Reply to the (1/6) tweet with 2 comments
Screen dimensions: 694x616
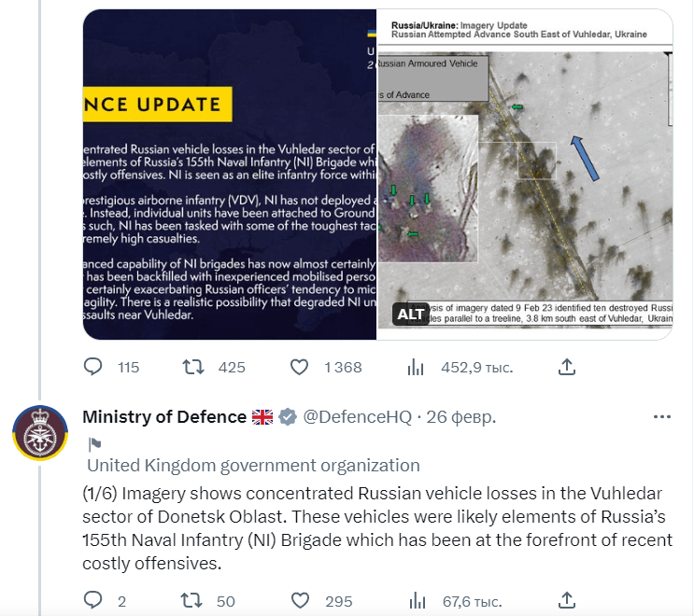coord(93,600)
